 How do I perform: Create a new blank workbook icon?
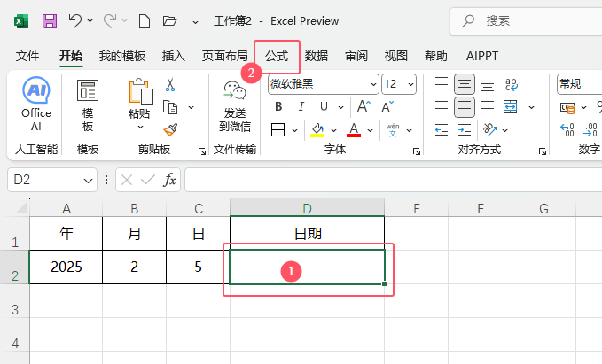click(x=145, y=21)
